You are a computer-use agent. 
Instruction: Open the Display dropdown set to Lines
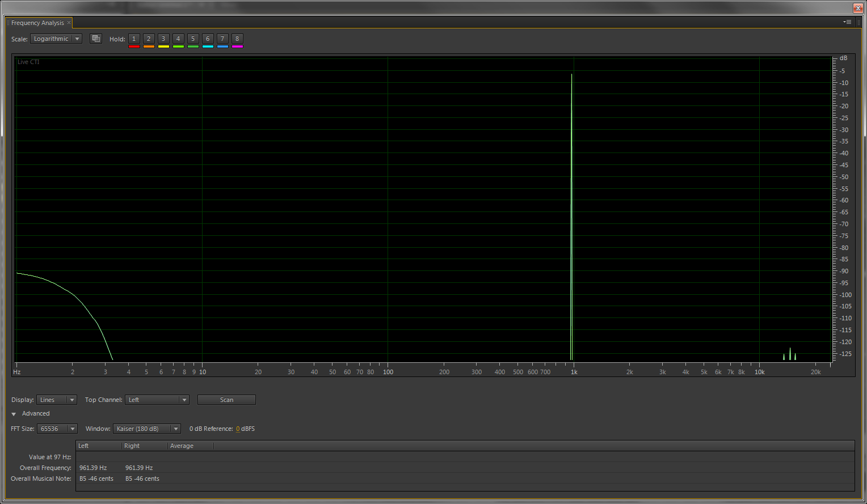coord(57,400)
